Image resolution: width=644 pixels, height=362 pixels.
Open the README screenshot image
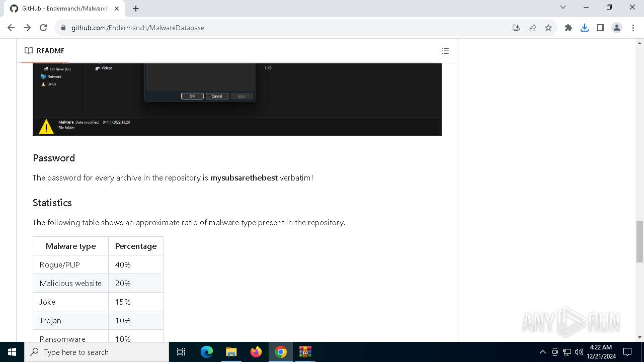coord(237,100)
